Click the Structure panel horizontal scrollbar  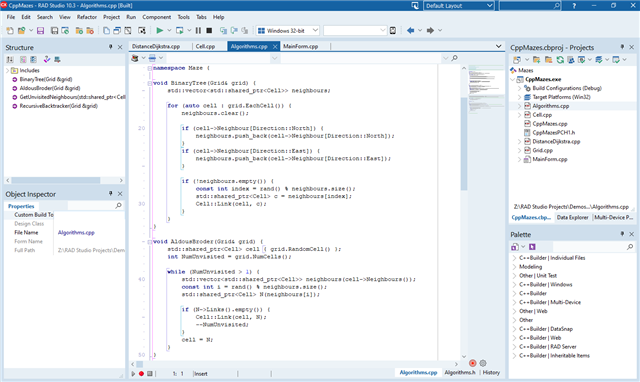coord(56,180)
